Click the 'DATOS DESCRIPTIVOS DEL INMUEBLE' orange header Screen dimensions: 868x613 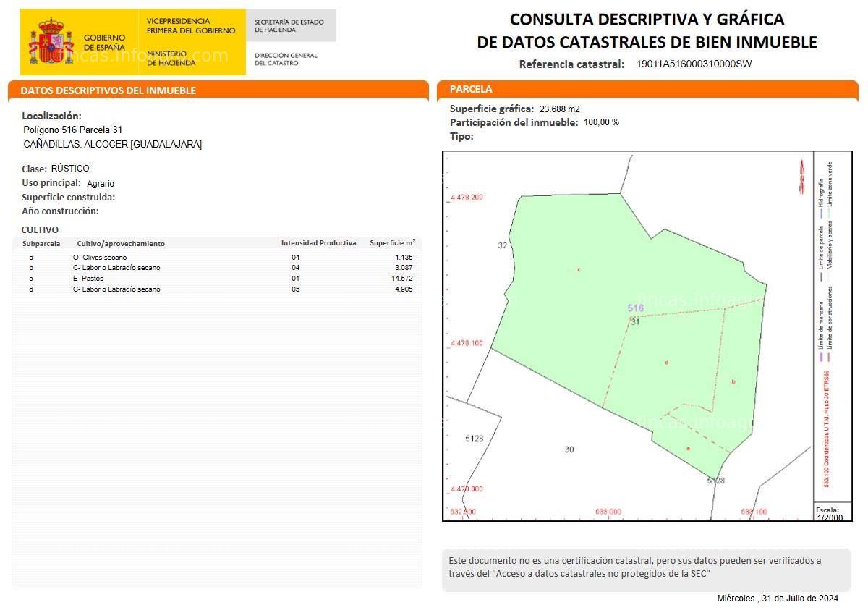[x=218, y=90]
